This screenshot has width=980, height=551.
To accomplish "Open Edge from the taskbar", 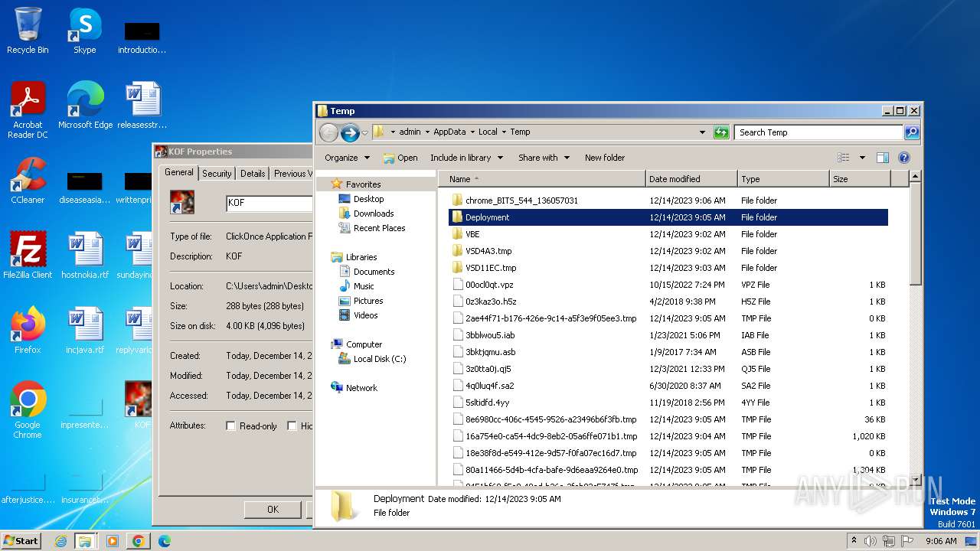I will click(x=165, y=541).
